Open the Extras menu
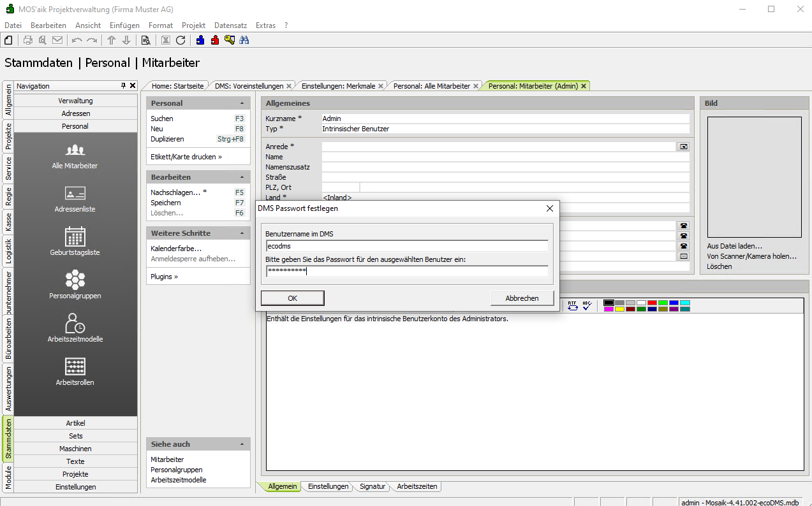Screen dimensions: 812x506 pos(265,25)
